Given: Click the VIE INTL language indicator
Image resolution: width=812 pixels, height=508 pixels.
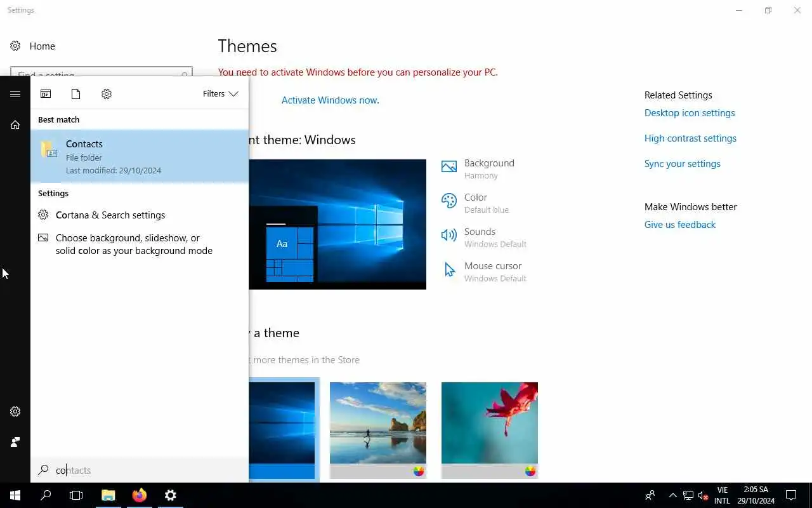Looking at the screenshot, I should [722, 495].
